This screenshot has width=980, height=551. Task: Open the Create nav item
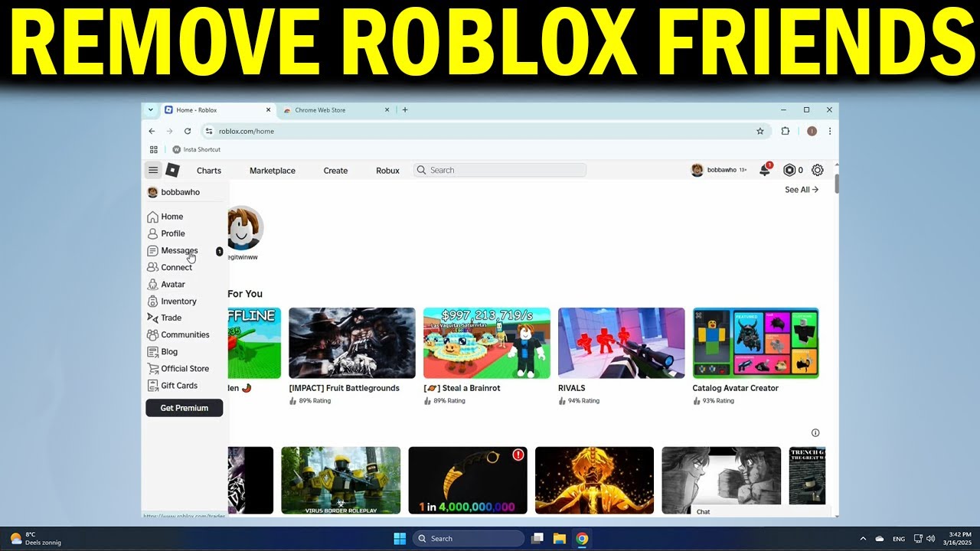coord(335,171)
